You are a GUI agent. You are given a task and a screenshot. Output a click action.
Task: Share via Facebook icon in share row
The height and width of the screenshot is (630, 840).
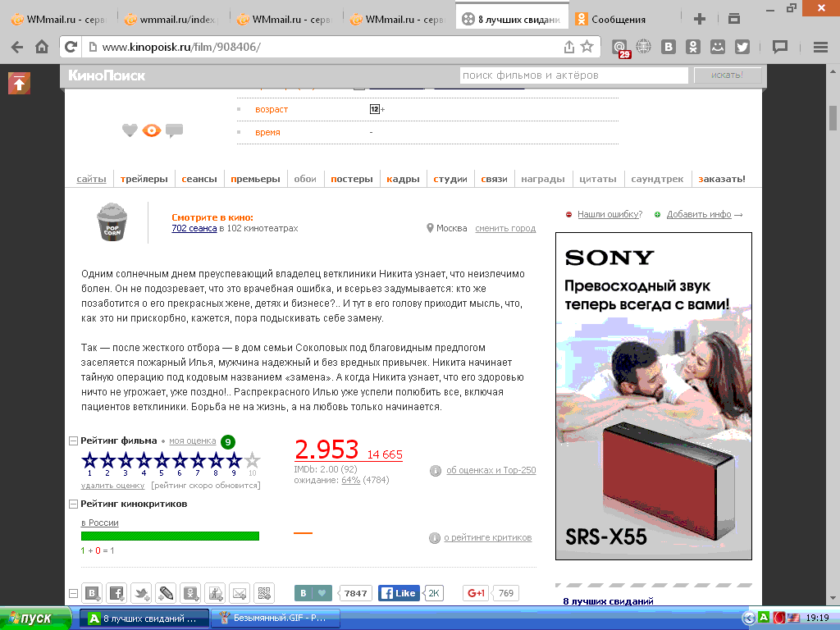(x=116, y=593)
